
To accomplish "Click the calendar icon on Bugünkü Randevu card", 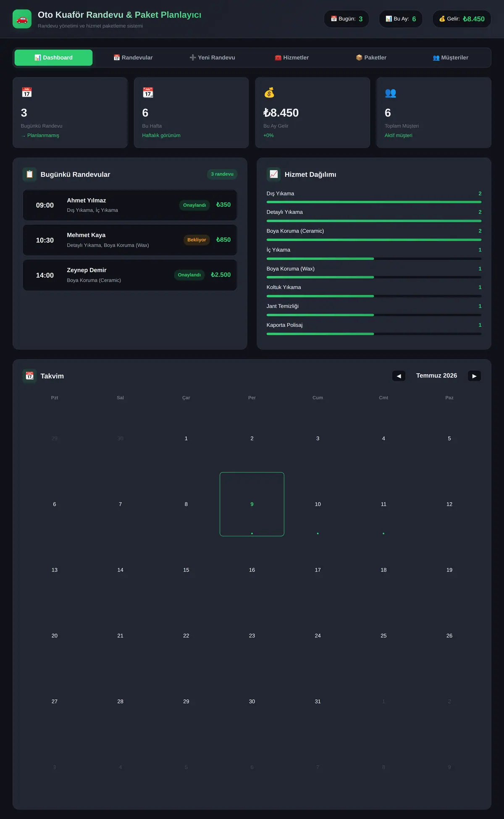I will point(27,92).
